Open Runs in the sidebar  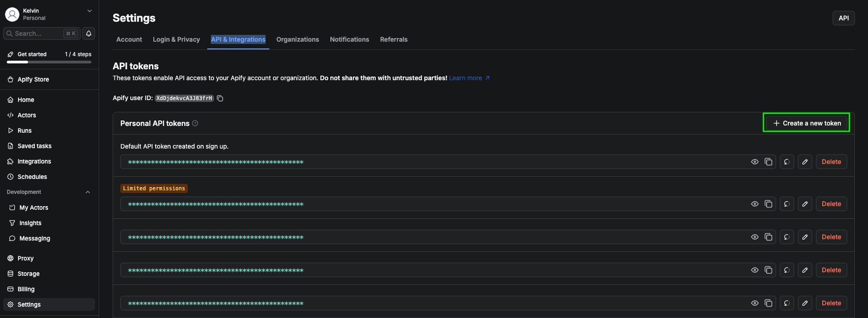point(49,130)
